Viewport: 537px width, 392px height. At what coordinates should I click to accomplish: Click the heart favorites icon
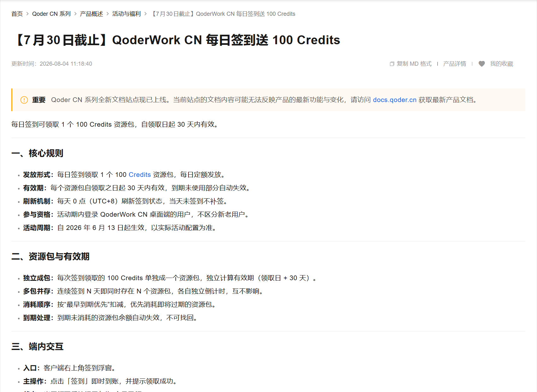[482, 64]
